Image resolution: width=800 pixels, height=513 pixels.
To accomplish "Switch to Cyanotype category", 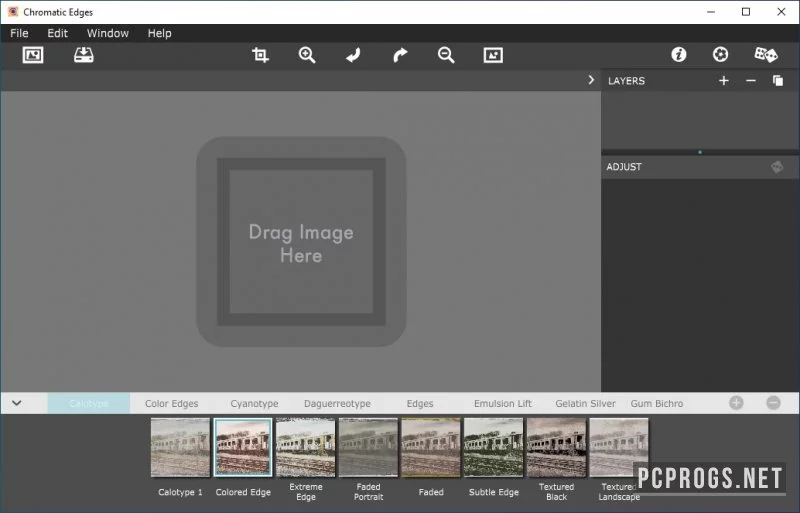I will click(x=254, y=403).
